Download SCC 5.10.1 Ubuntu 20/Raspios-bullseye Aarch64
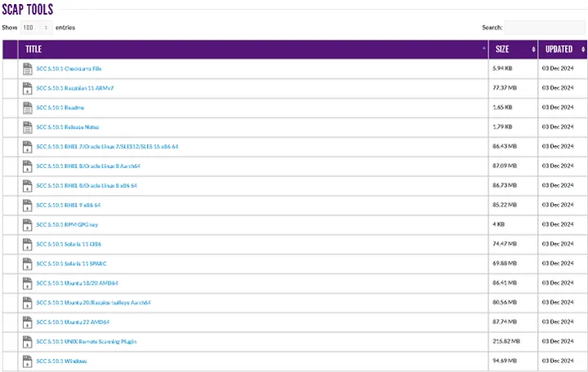588x372 pixels. [x=94, y=303]
